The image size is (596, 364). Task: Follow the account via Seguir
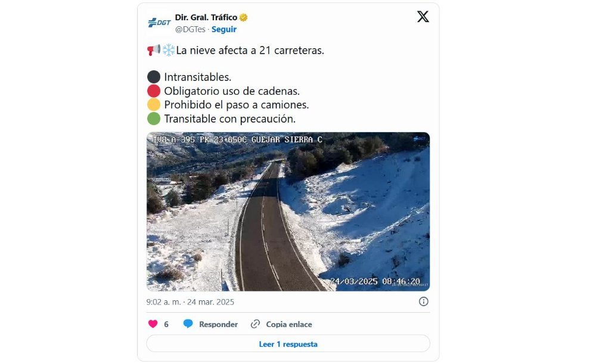pos(224,29)
